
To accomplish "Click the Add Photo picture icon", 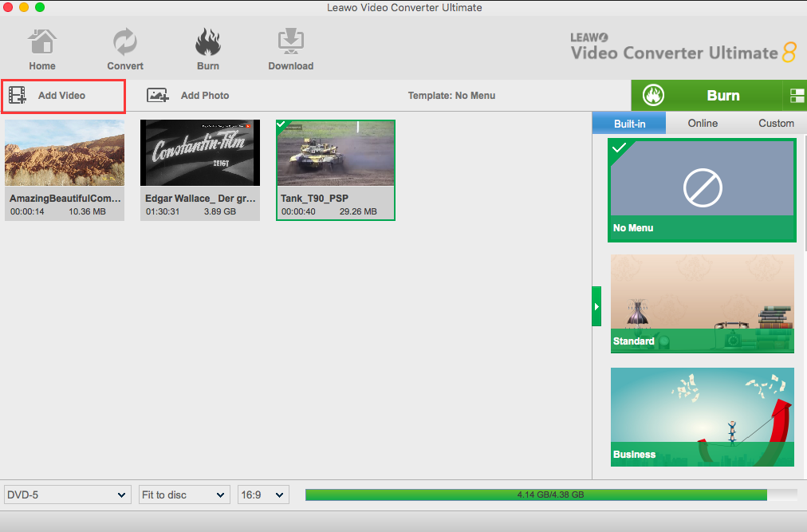I will point(157,95).
